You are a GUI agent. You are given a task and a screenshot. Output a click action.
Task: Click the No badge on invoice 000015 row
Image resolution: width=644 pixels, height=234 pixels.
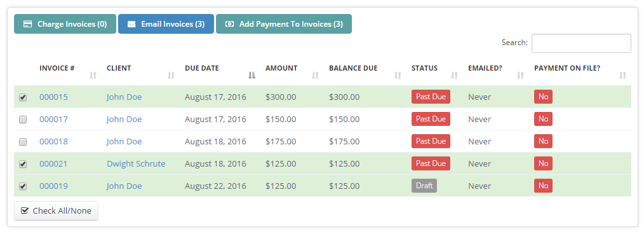click(x=544, y=97)
